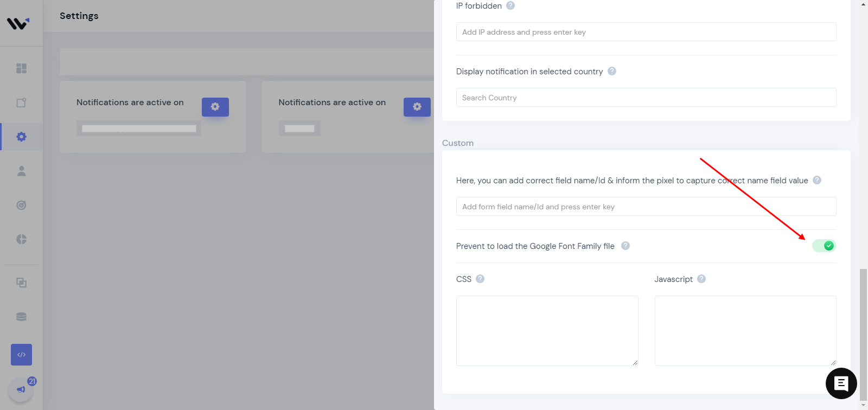Click the IP address input field

646,32
